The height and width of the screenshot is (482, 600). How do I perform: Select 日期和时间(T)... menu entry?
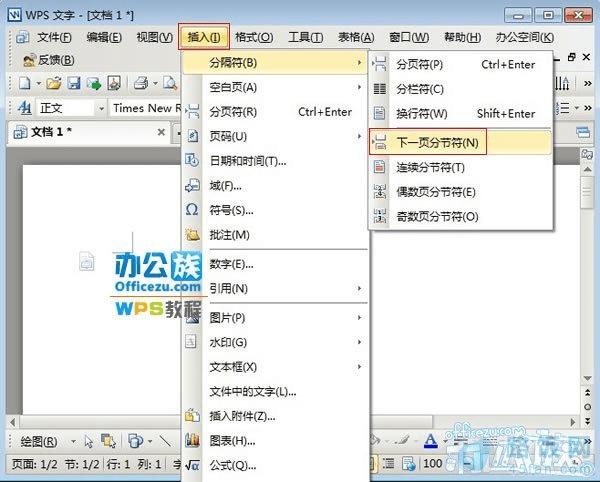tap(275, 161)
